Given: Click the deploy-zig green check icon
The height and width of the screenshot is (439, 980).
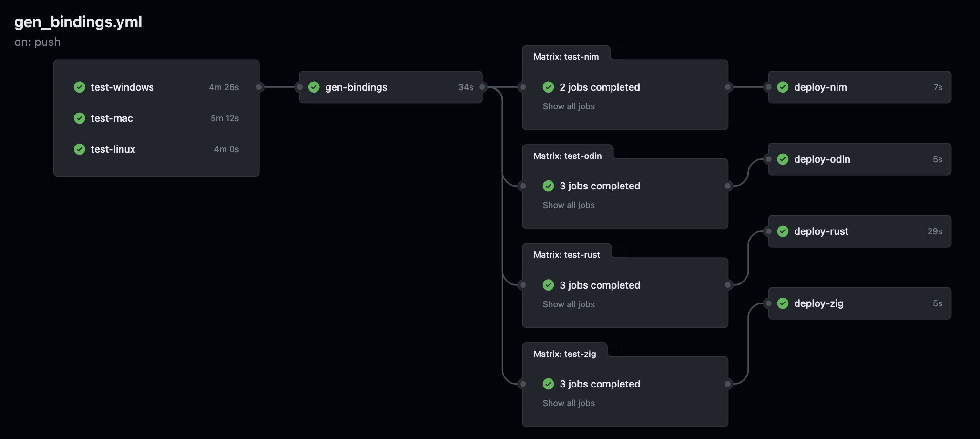Looking at the screenshot, I should click(x=783, y=303).
